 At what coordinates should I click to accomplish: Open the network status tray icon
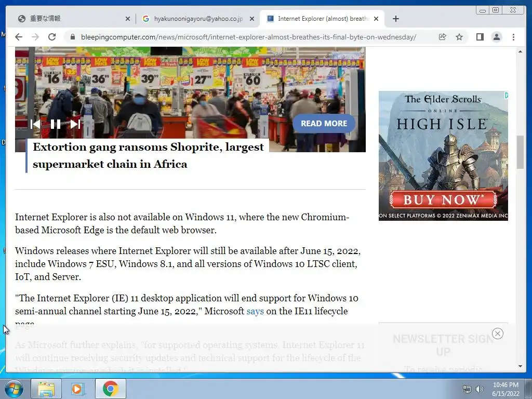[467, 389]
